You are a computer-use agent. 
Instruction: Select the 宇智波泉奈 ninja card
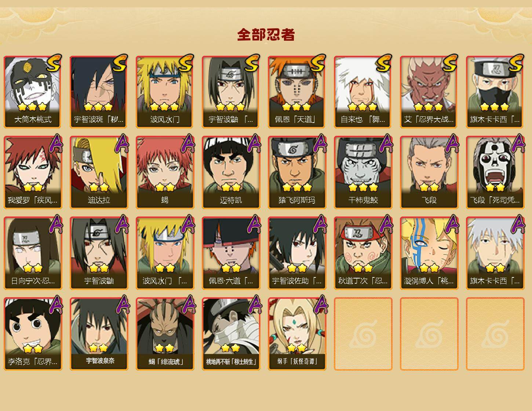pos(99,334)
